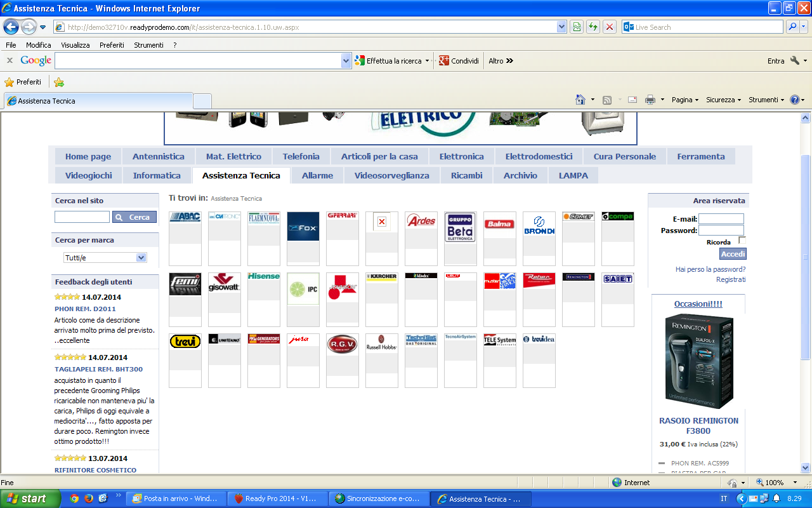Screen dimensions: 812x508
Task: Open Google Chrome from quick launch
Action: point(74,498)
